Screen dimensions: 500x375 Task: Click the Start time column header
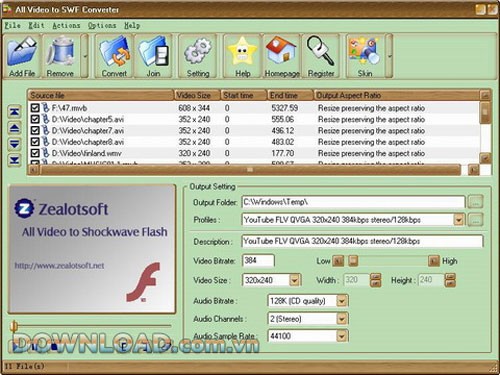pos(244,95)
